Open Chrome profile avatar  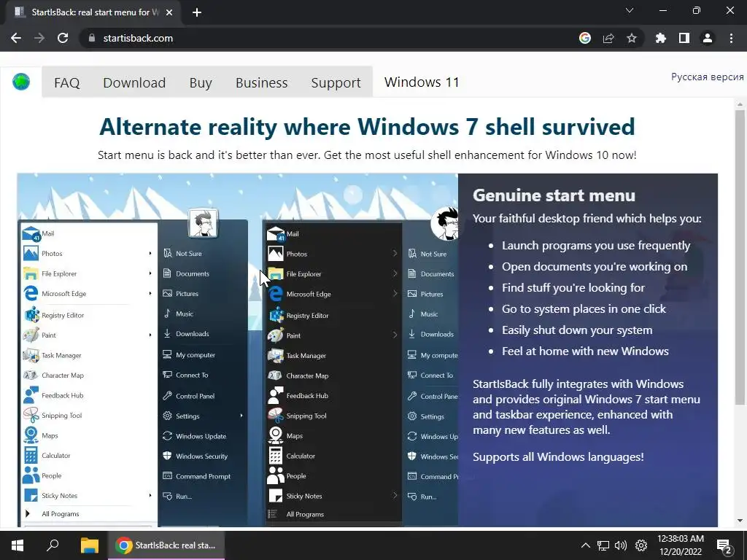coord(708,38)
